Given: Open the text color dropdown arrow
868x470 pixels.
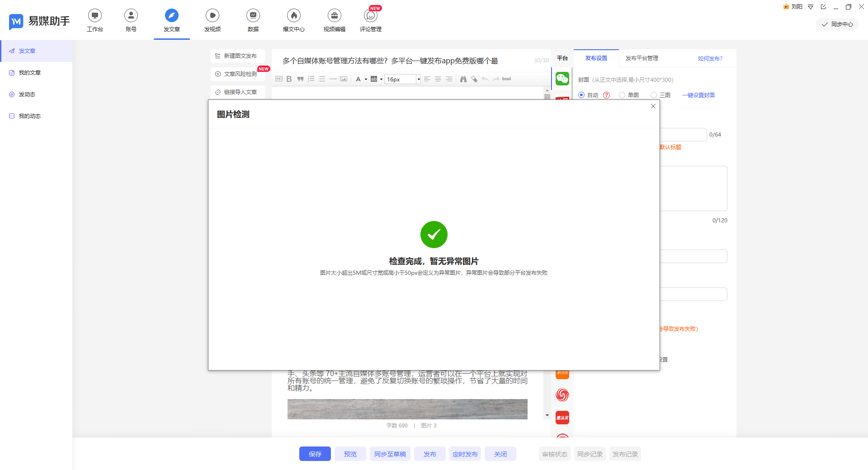Looking at the screenshot, I should pyautogui.click(x=365, y=79).
